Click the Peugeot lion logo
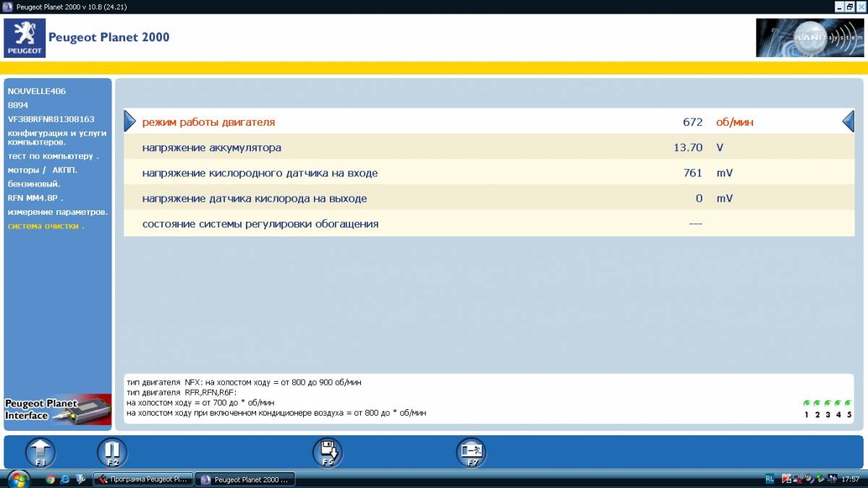868x488 pixels. pyautogui.click(x=25, y=38)
